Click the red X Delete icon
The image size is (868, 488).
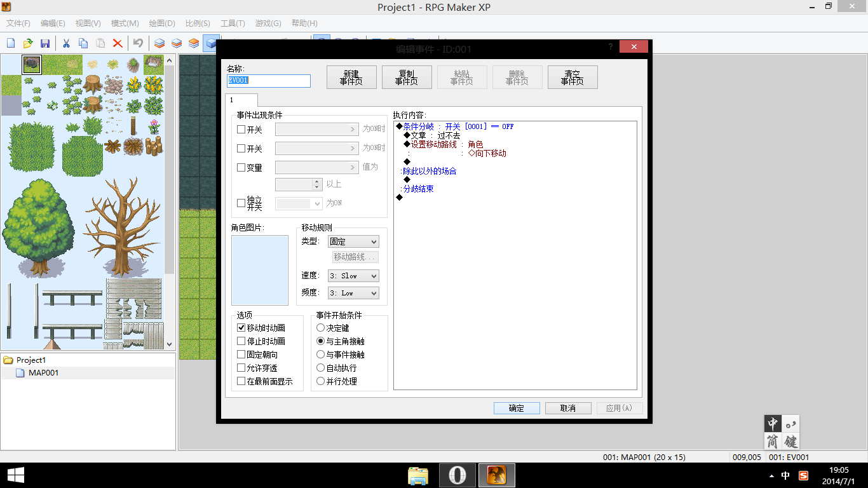(x=118, y=43)
